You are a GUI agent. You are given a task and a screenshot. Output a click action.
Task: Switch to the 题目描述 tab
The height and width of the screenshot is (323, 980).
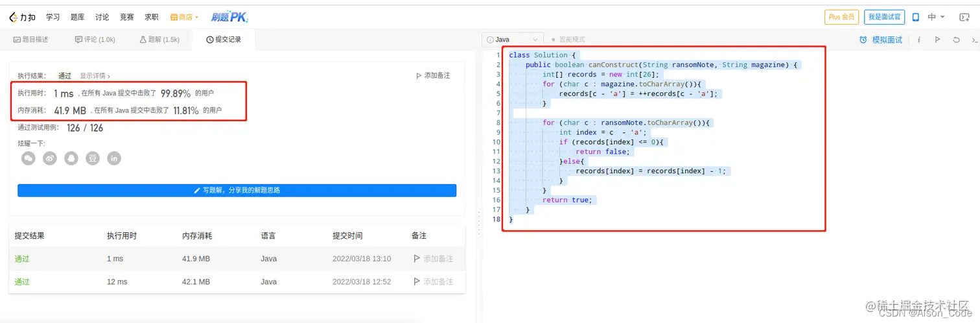click(31, 40)
